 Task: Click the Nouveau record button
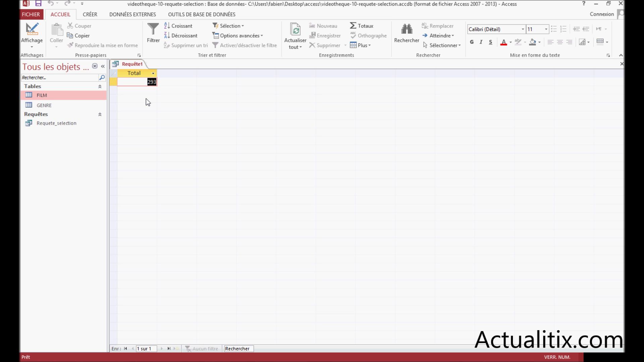pyautogui.click(x=323, y=26)
